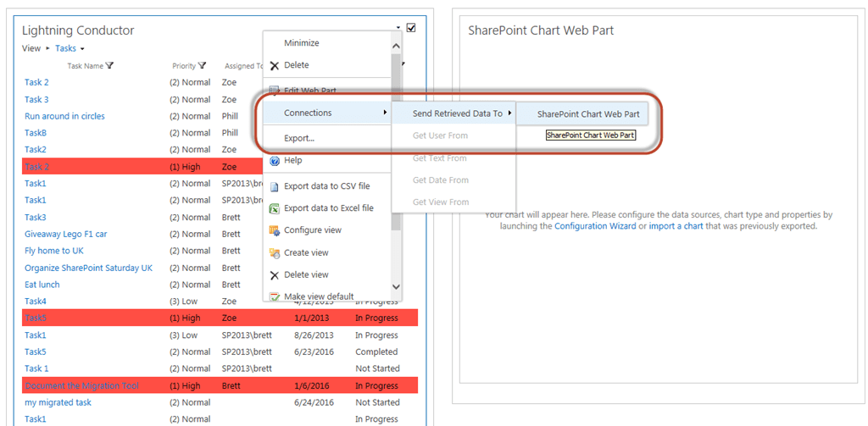Open the Fly home to UK task
This screenshot has height=426, width=868.
point(54,251)
